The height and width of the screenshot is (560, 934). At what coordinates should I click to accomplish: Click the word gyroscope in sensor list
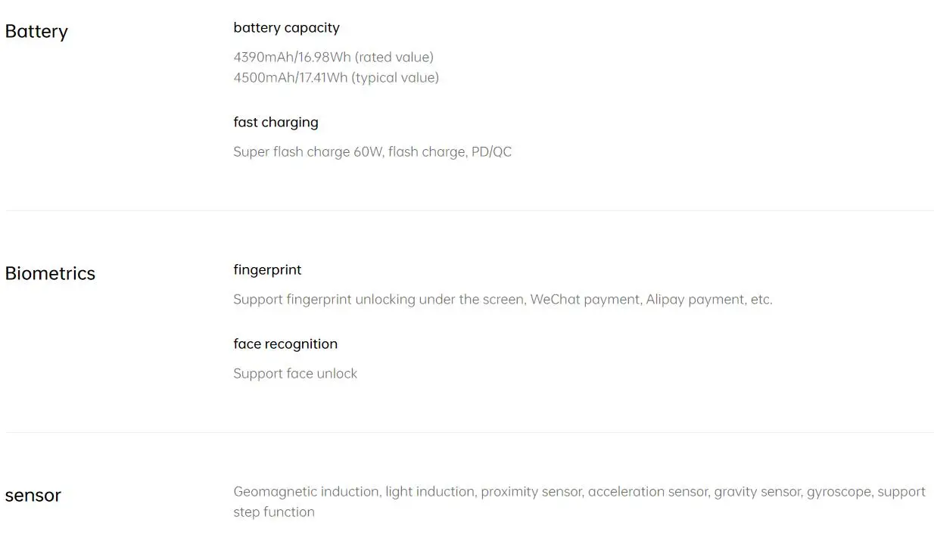(x=839, y=492)
